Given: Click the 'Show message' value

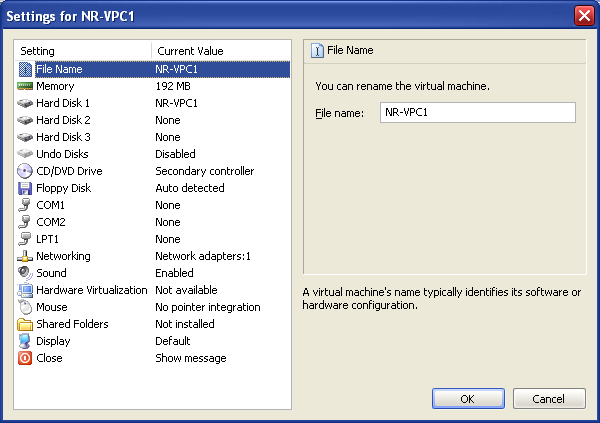Looking at the screenshot, I should tap(191, 358).
